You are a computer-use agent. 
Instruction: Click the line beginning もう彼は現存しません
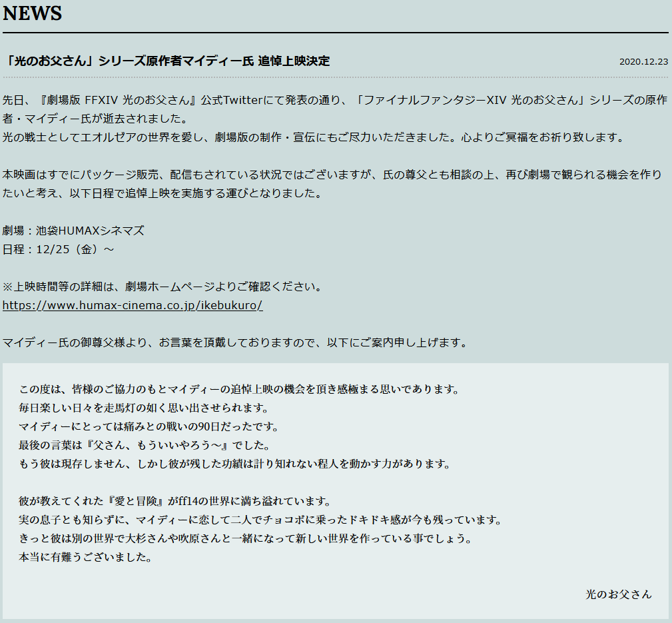235,464
